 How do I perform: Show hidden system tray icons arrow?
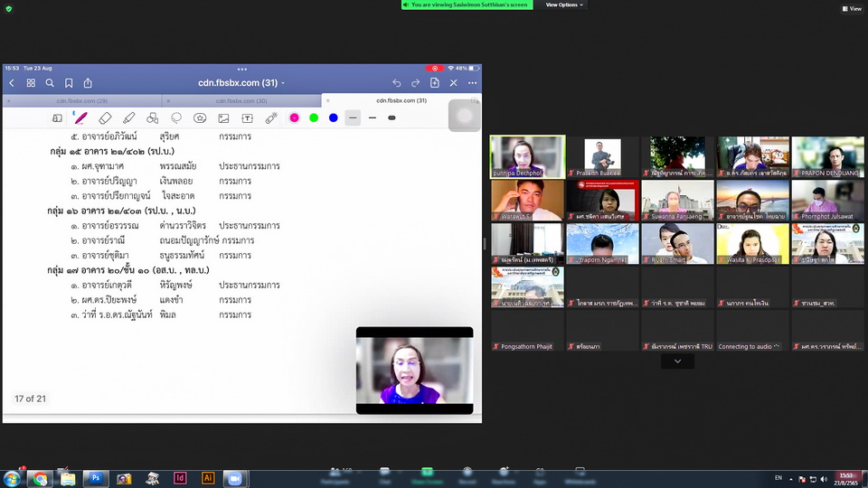[790, 479]
